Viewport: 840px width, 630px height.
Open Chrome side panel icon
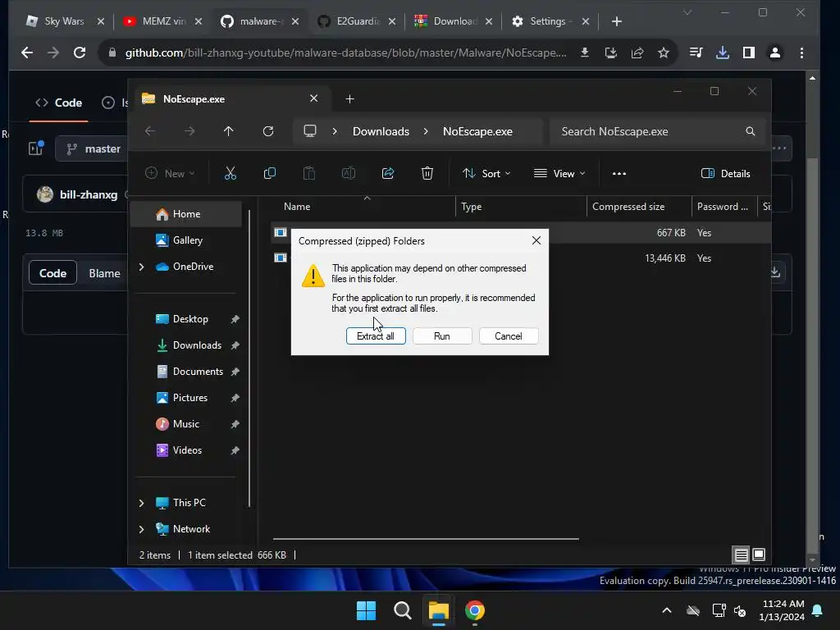748,52
